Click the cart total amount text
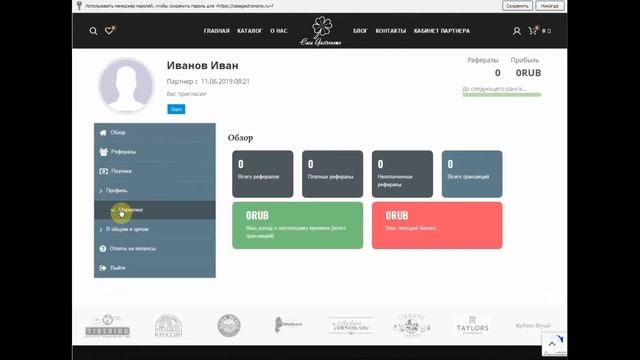This screenshot has width=640, height=360. pos(546,31)
